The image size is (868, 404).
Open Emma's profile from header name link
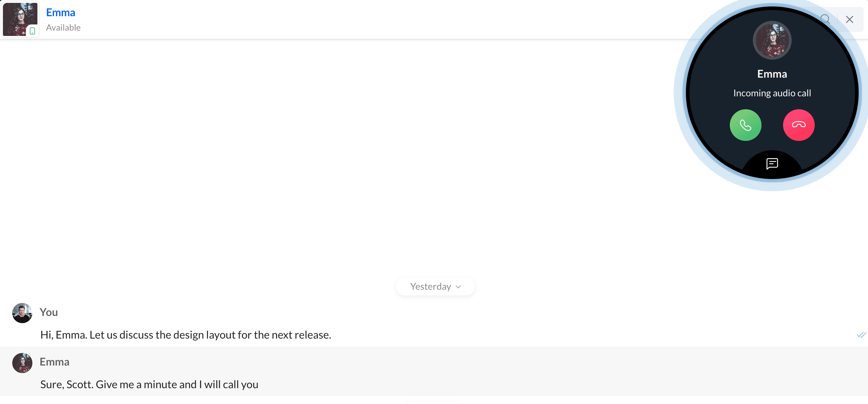click(x=60, y=13)
